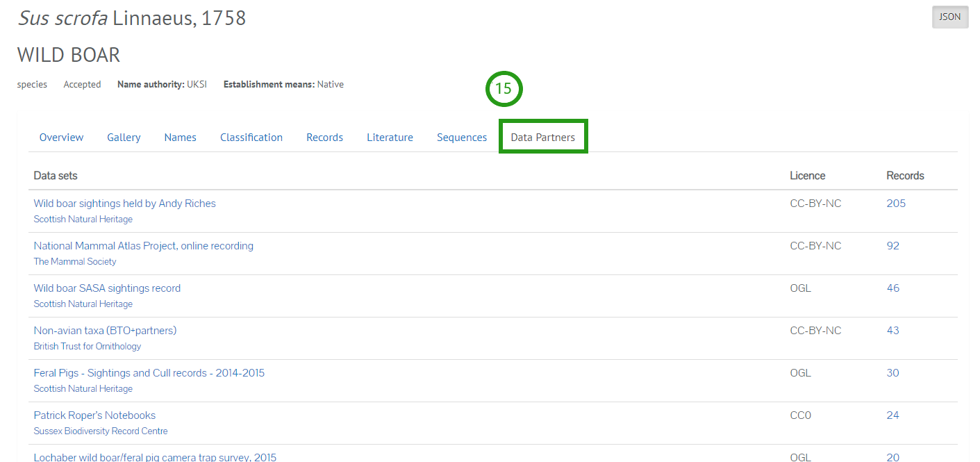
Task: Select the Data Partners tab
Action: tap(543, 137)
